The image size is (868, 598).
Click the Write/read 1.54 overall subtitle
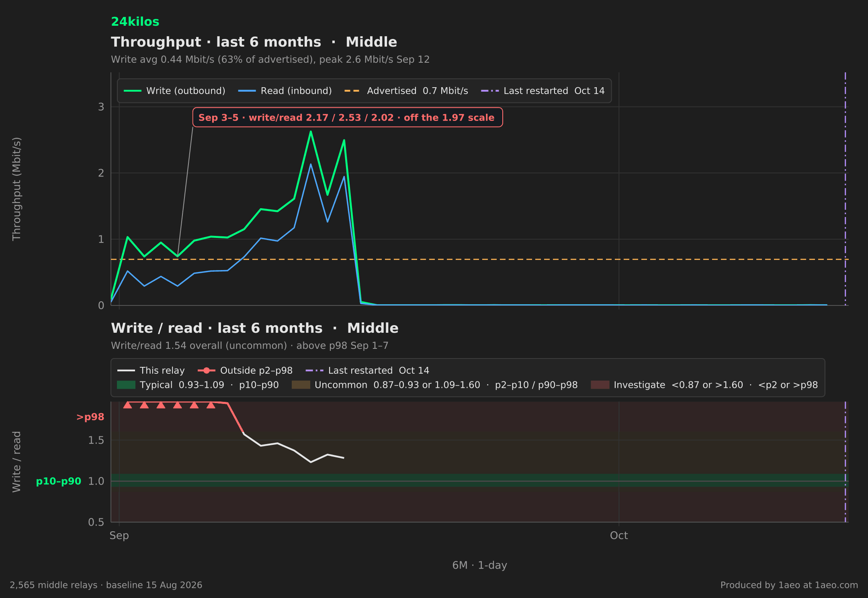(x=250, y=346)
